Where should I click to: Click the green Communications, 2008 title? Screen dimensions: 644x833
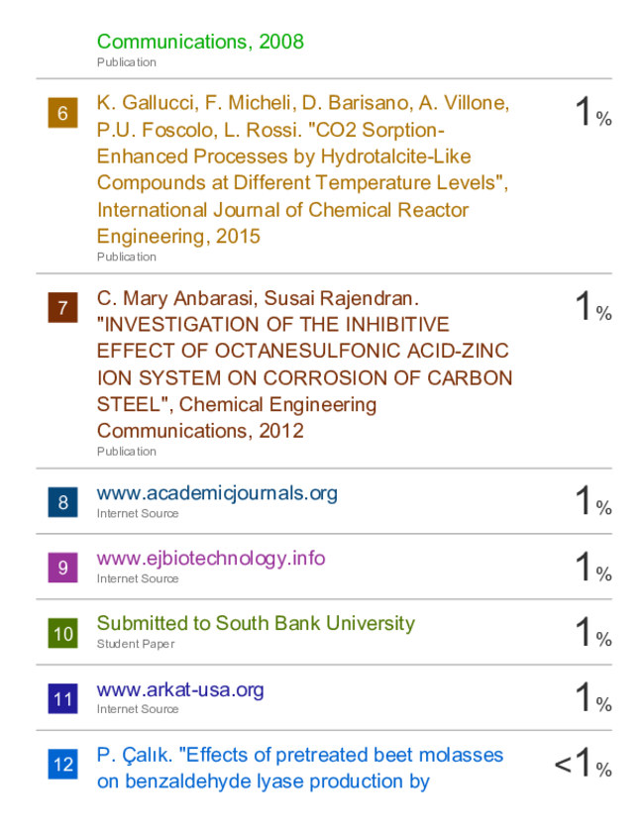pyautogui.click(x=200, y=42)
